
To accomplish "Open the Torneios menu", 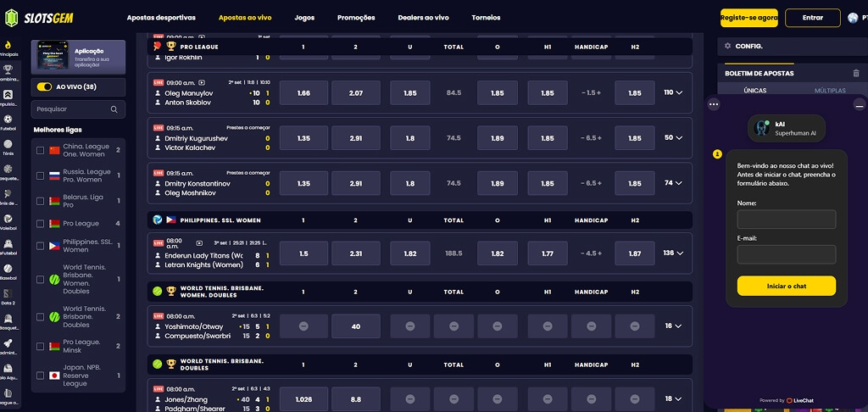I will tap(486, 18).
